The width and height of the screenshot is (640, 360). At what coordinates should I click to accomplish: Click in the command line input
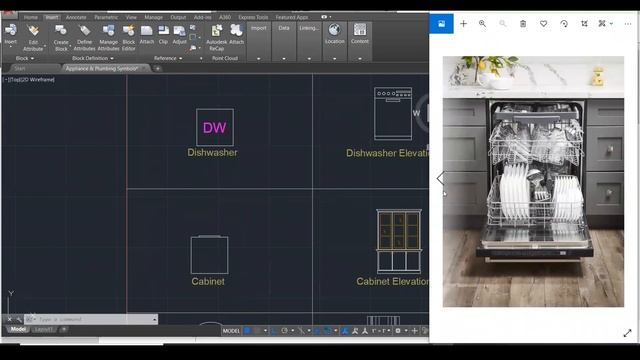pos(92,319)
